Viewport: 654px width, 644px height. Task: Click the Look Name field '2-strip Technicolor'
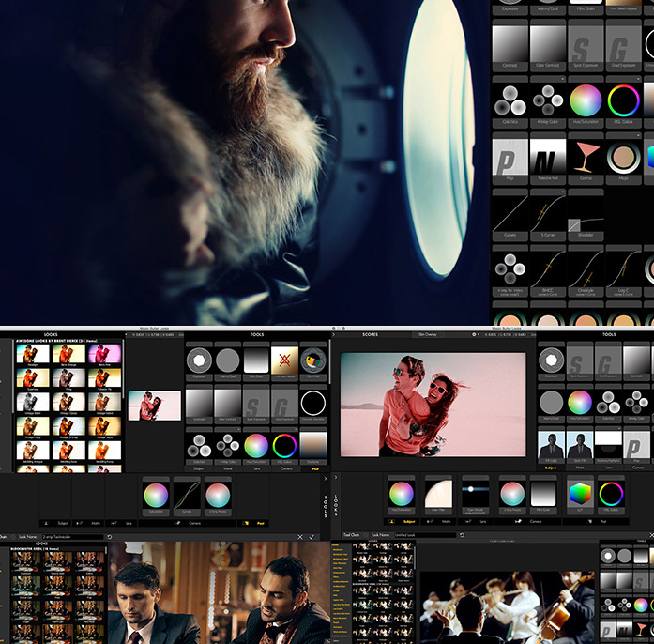point(70,536)
